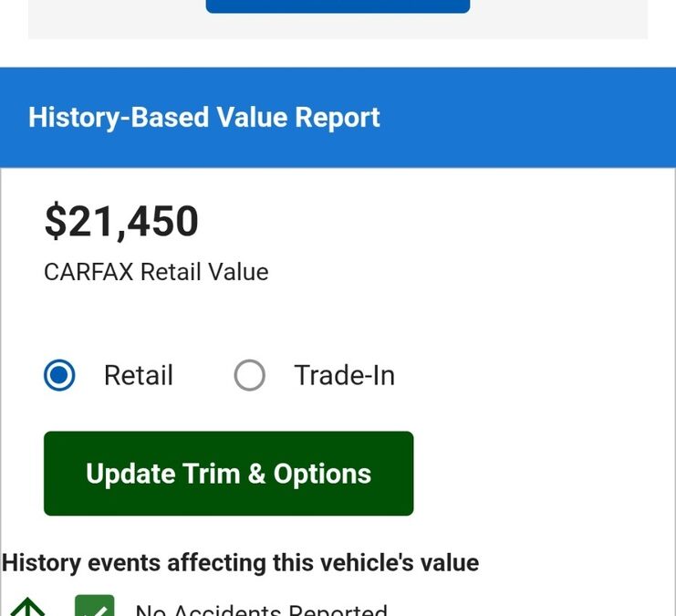The image size is (676, 616).
Task: Click the CARFAX Retail Value label
Action: pyautogui.click(x=156, y=272)
